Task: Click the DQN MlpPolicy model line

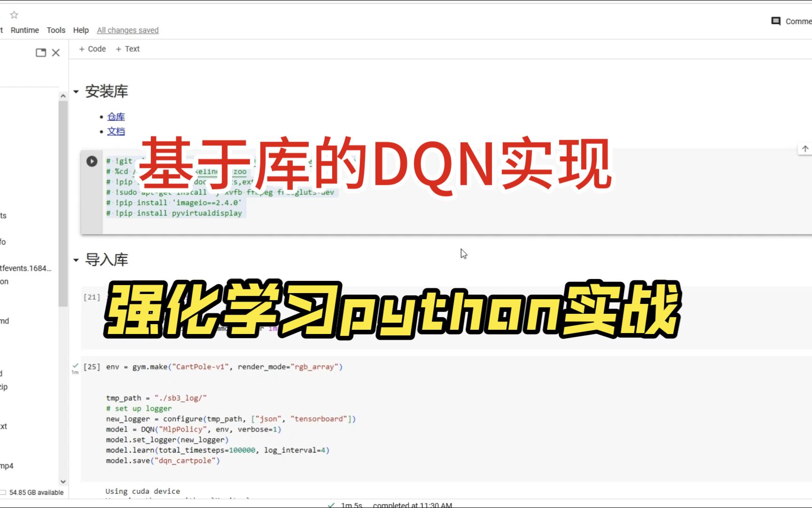Action: [193, 429]
